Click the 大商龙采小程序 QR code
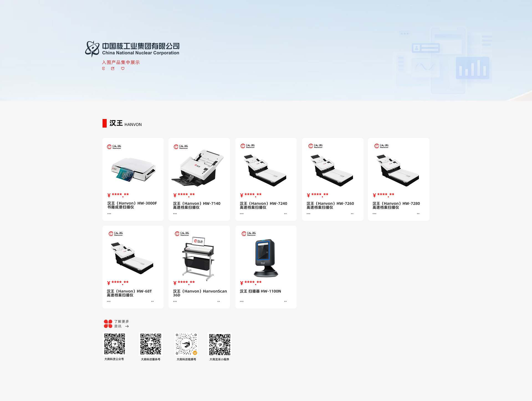Viewport: 532px width, 401px height. coord(219,344)
